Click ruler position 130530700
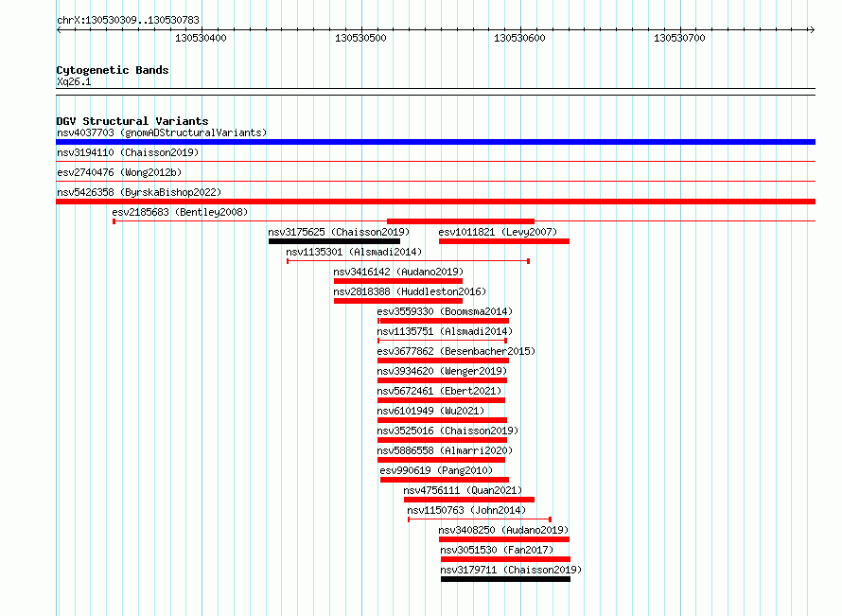The image size is (842, 616). coord(679,38)
